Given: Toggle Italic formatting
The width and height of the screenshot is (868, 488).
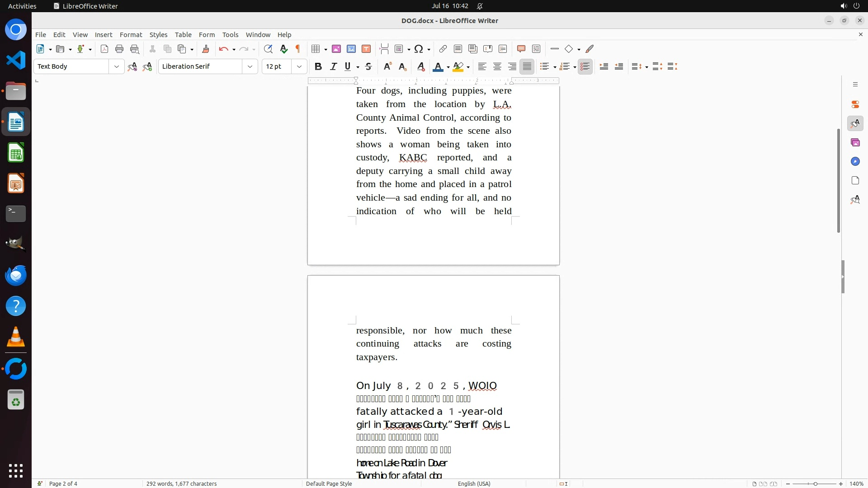Looking at the screenshot, I should point(333,67).
